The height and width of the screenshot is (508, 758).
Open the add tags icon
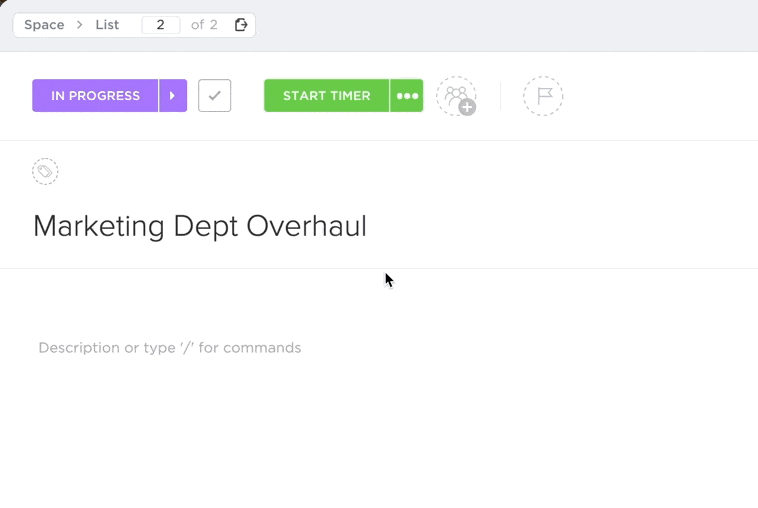click(x=45, y=172)
